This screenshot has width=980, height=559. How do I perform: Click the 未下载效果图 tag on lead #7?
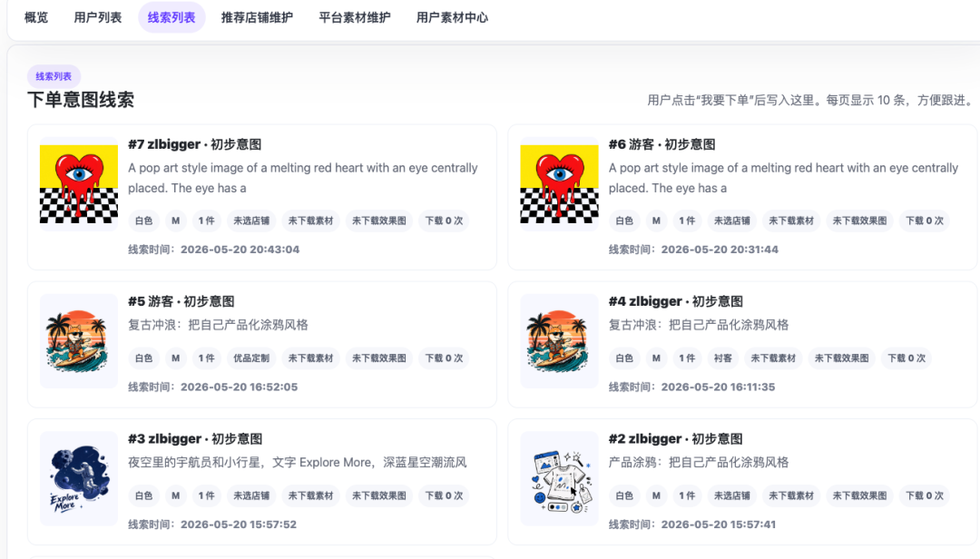(x=378, y=221)
